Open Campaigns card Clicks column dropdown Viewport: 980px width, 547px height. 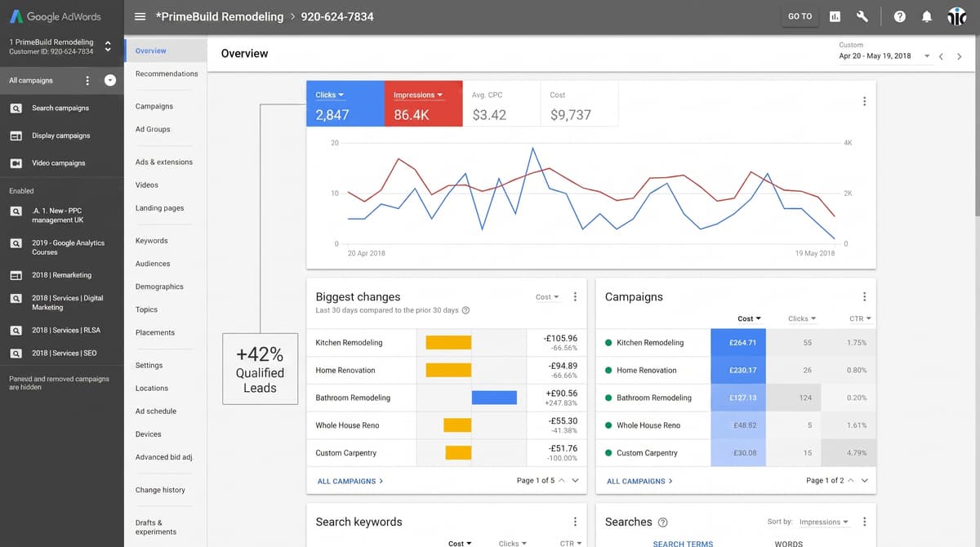(x=802, y=318)
